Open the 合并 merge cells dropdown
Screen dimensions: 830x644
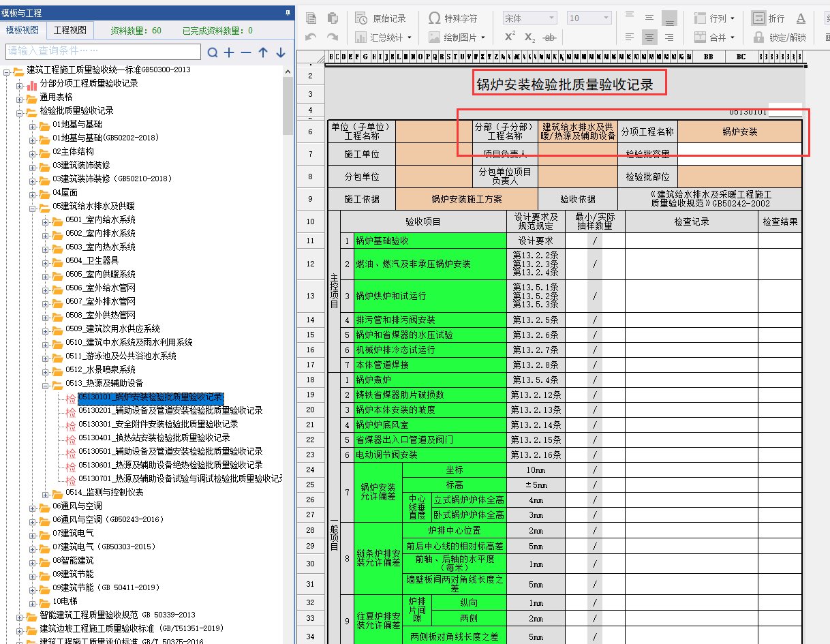coord(714,37)
